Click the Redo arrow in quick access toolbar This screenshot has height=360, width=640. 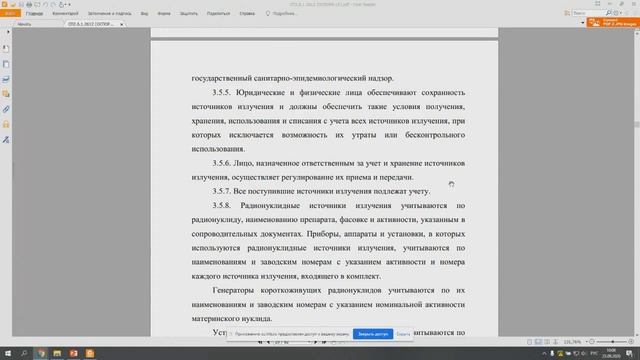[x=53, y=4]
